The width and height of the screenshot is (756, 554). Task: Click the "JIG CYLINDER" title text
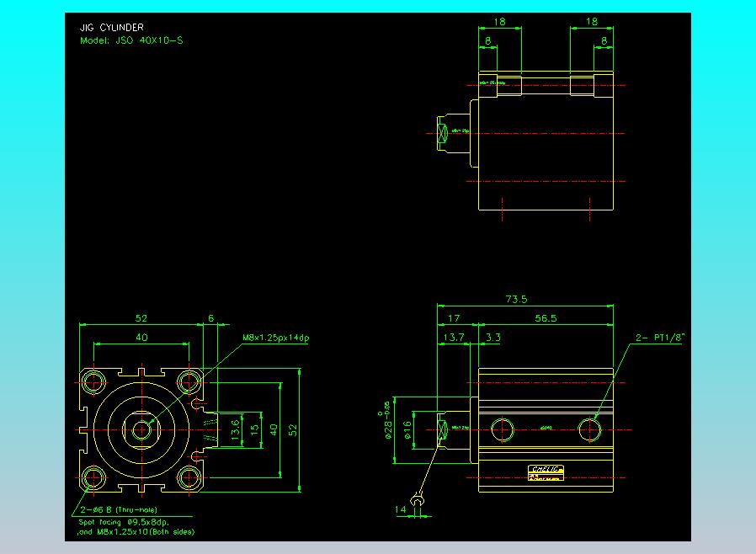tap(111, 28)
